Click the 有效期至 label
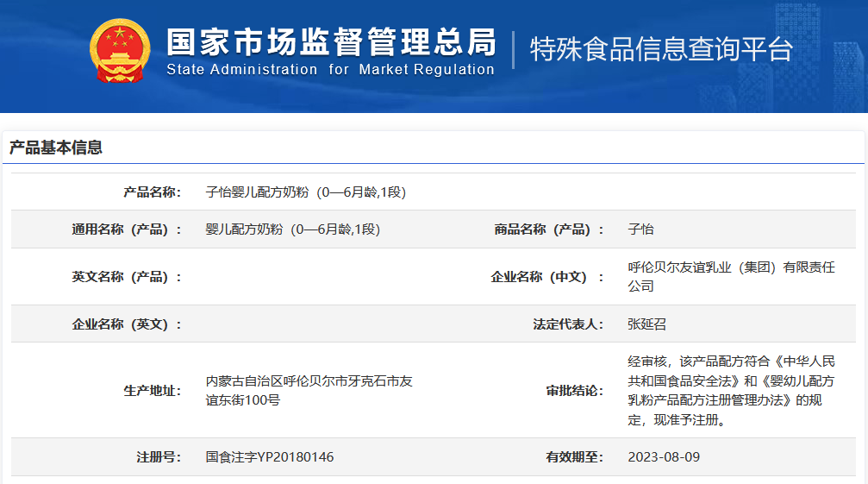The width and height of the screenshot is (868, 484). point(575,457)
